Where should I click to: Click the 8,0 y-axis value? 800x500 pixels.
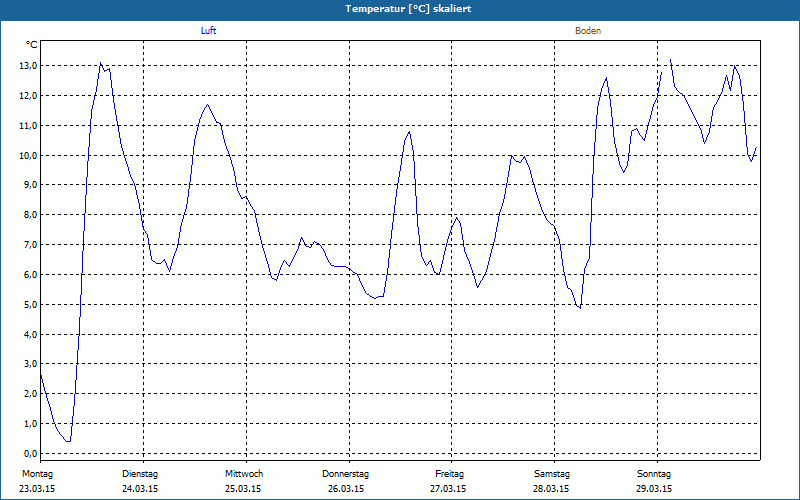click(x=30, y=215)
